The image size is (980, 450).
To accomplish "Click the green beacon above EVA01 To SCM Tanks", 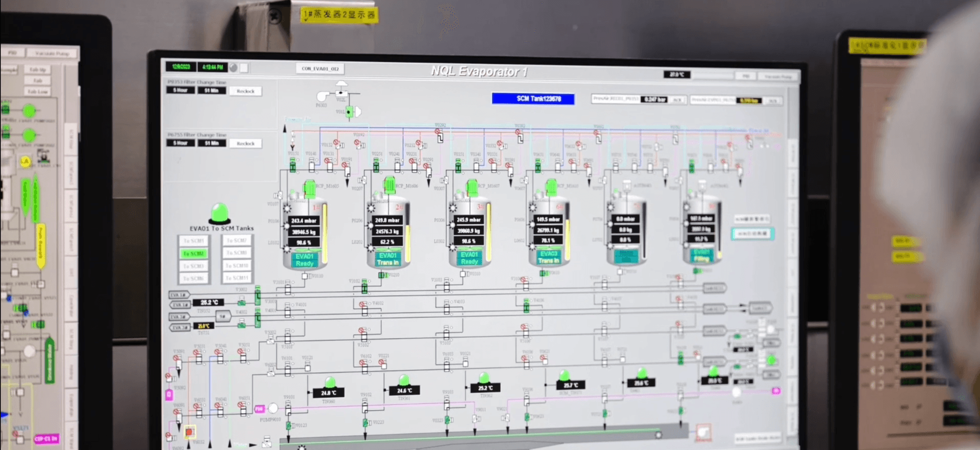I will click(x=220, y=213).
